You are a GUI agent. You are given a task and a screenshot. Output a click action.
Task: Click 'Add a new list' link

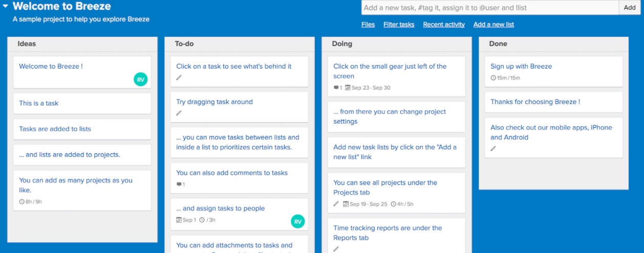click(x=493, y=25)
